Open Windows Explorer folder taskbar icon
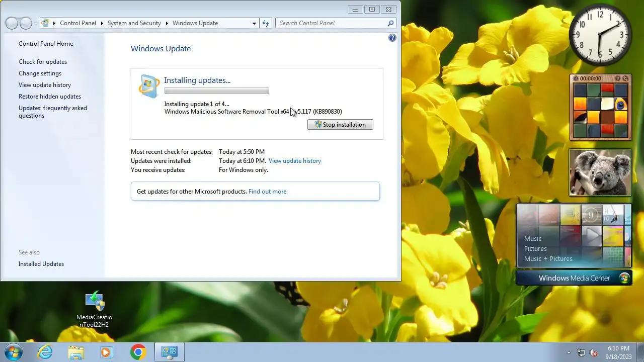The width and height of the screenshot is (644, 362). 76,352
